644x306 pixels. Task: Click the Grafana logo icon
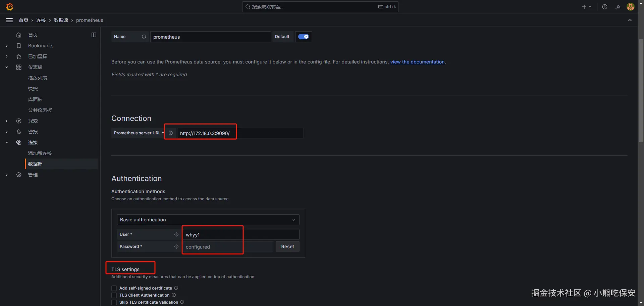(10, 7)
